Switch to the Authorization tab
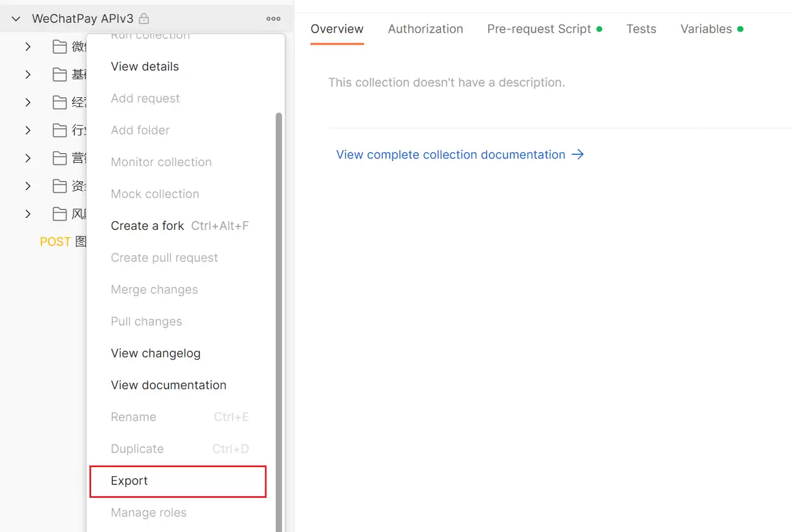The image size is (793, 532). [x=426, y=29]
